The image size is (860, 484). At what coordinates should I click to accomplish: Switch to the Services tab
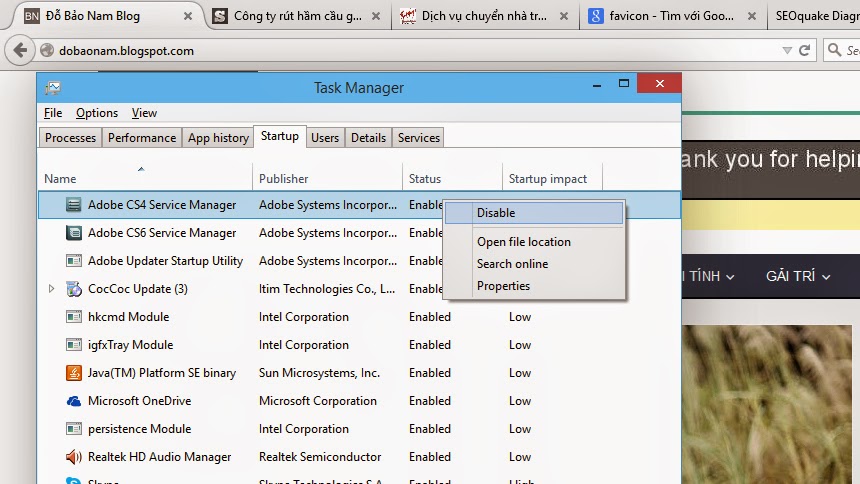(x=419, y=138)
